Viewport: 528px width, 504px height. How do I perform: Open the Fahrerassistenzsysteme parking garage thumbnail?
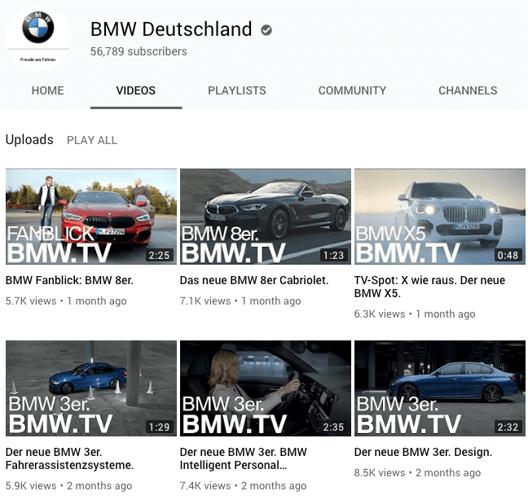[x=91, y=388]
